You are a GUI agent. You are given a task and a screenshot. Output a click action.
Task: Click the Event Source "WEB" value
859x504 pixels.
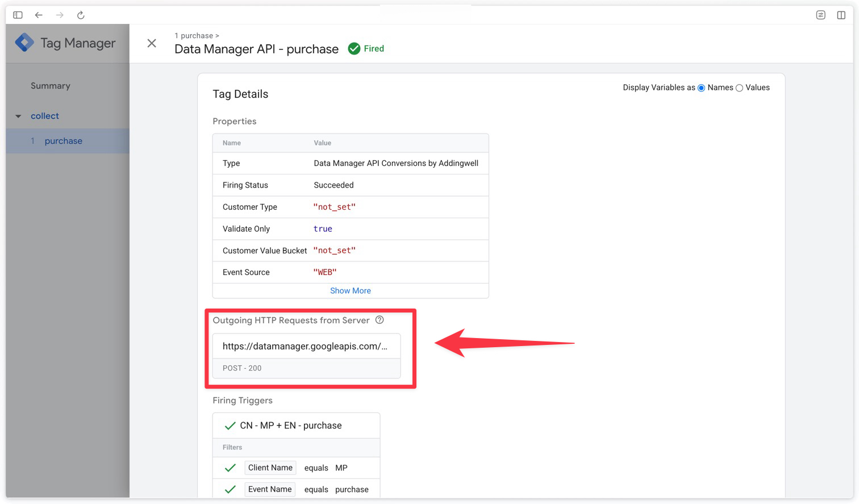325,272
